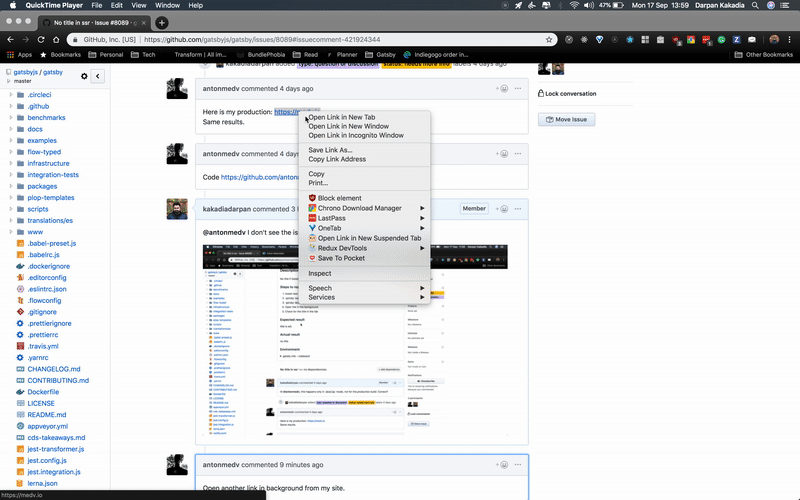Click the .eslintrc.json file icon
This screenshot has height=500, width=800.
click(x=20, y=289)
